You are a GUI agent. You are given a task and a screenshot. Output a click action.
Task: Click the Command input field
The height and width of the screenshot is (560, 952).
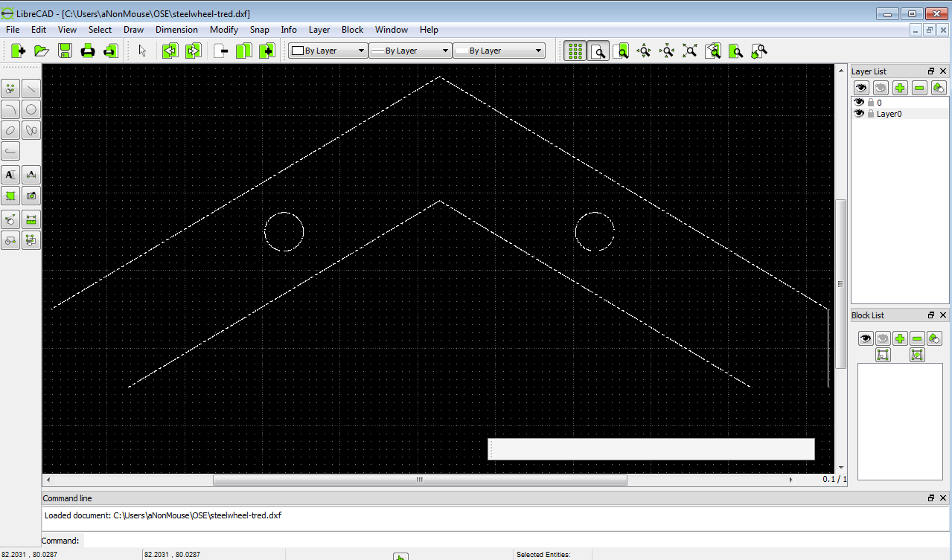(516, 541)
